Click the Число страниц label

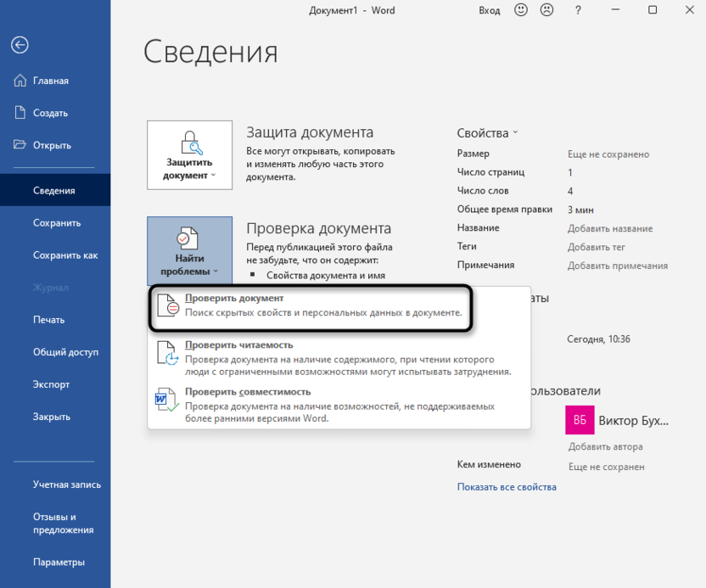click(x=490, y=172)
